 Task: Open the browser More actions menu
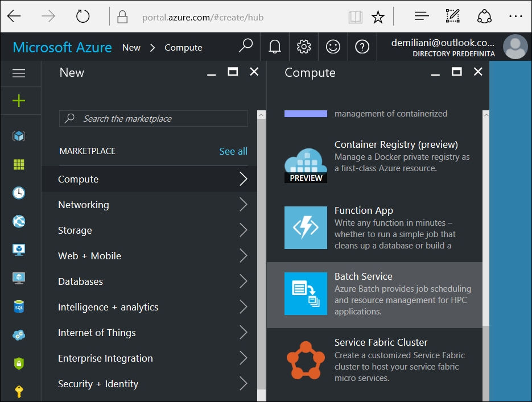tap(515, 16)
